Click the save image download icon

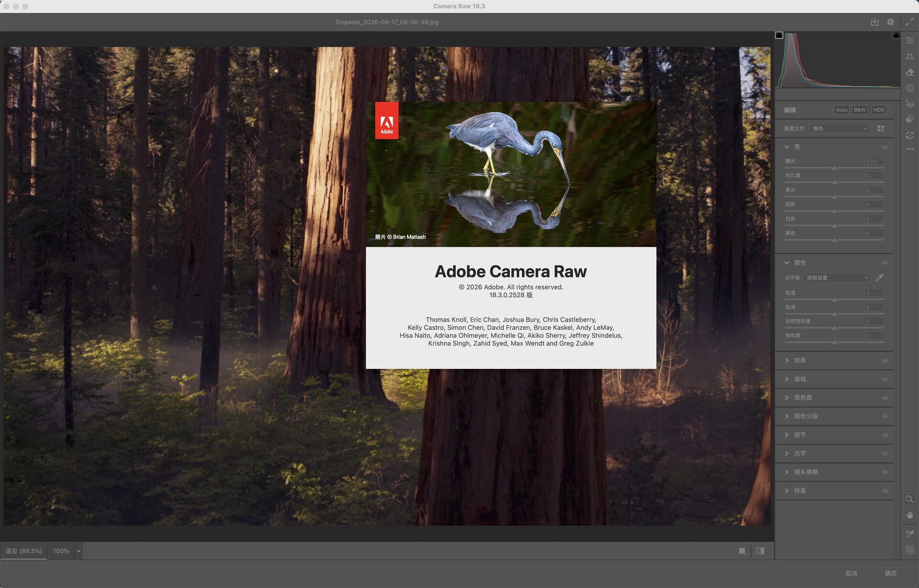(874, 22)
